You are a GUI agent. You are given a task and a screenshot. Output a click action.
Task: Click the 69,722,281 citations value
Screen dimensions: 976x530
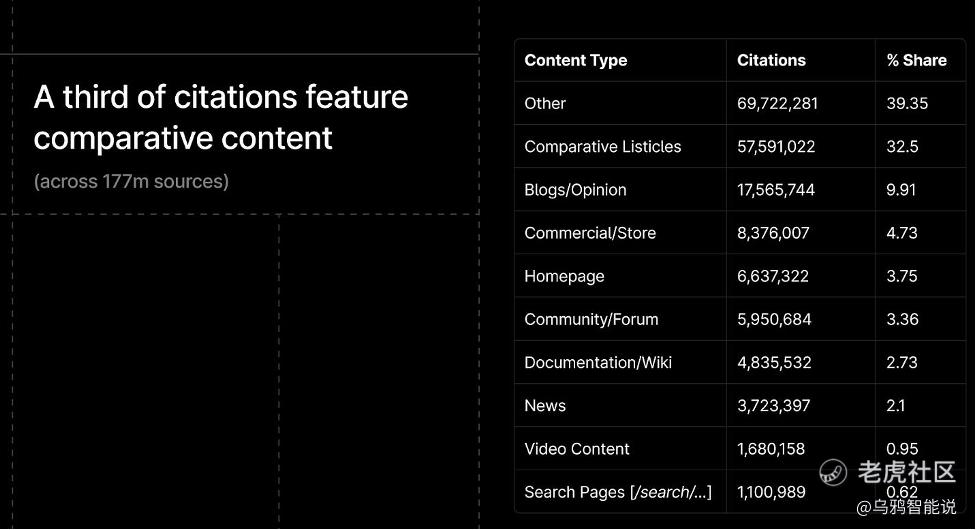pyautogui.click(x=777, y=103)
